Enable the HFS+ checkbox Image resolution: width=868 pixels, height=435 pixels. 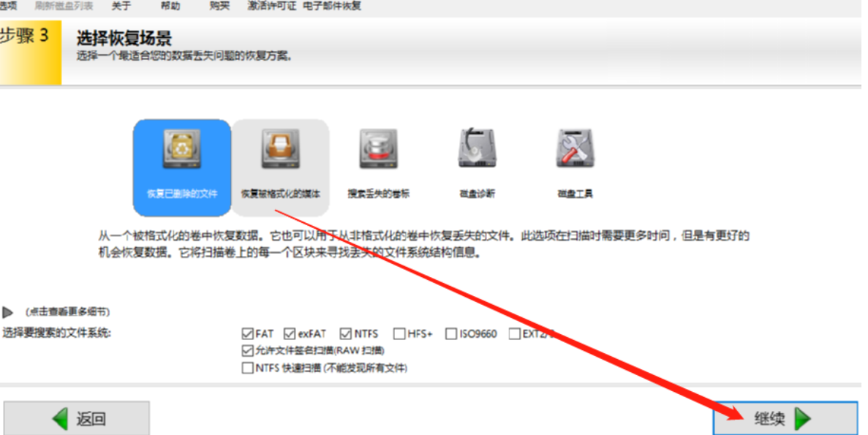coord(399,333)
